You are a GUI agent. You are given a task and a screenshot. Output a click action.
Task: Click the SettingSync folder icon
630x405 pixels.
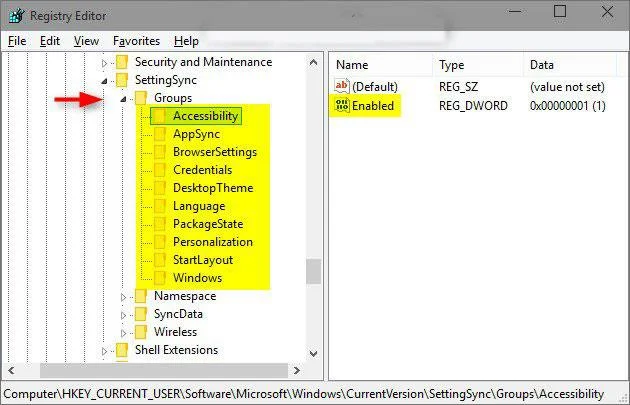point(122,80)
